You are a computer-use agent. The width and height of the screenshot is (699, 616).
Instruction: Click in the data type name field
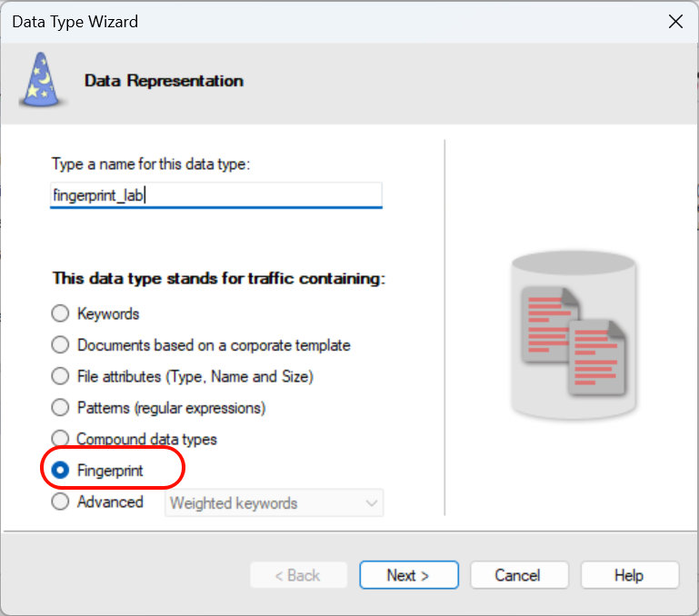[216, 194]
